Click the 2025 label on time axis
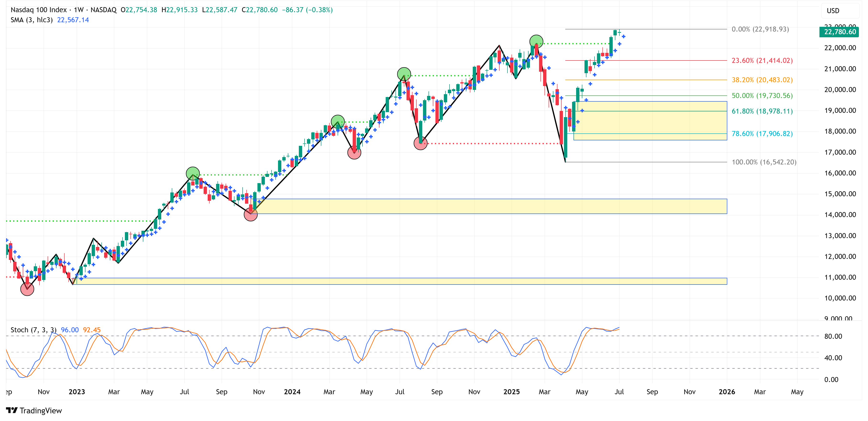 (511, 392)
